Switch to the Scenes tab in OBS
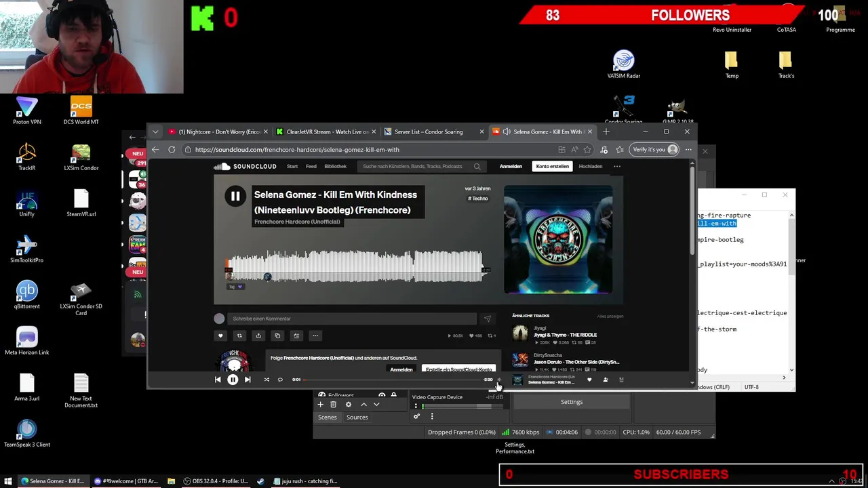 pyautogui.click(x=328, y=418)
